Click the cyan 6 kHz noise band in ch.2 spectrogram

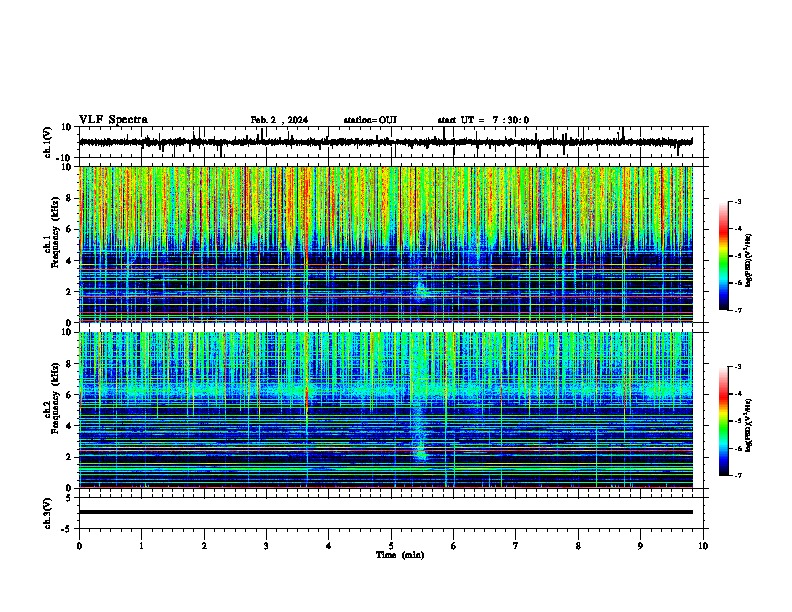tap(385, 390)
